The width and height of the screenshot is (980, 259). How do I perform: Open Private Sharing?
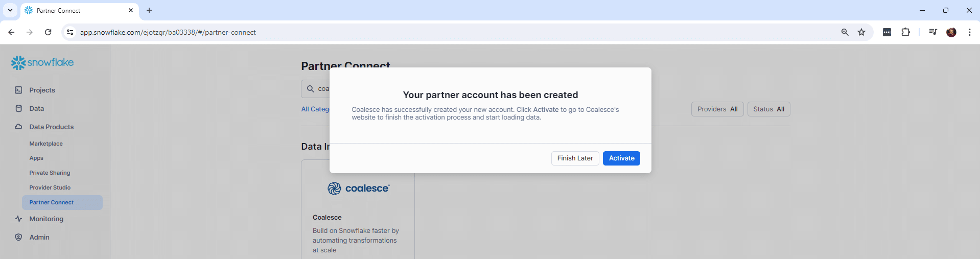point(50,173)
